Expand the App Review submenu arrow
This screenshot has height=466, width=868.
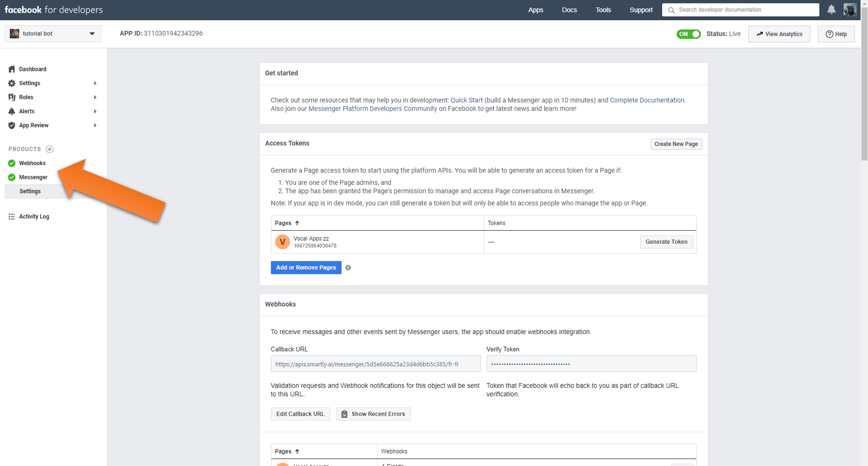tap(95, 126)
